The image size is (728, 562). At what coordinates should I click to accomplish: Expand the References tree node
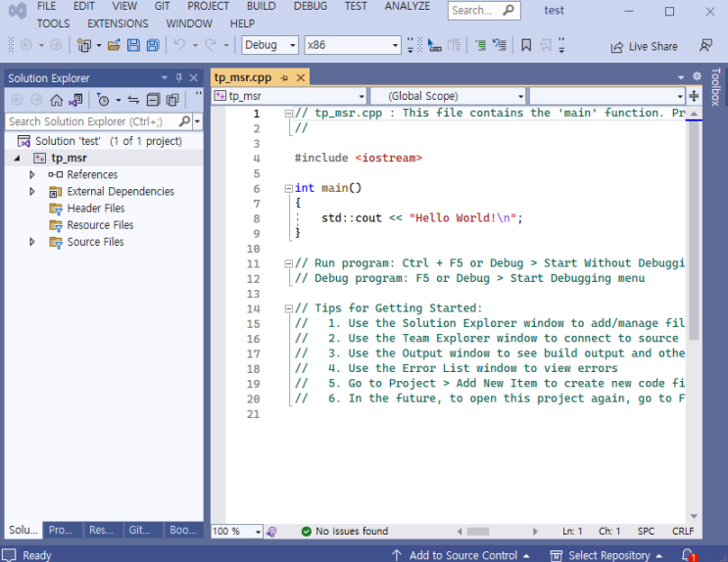32,174
